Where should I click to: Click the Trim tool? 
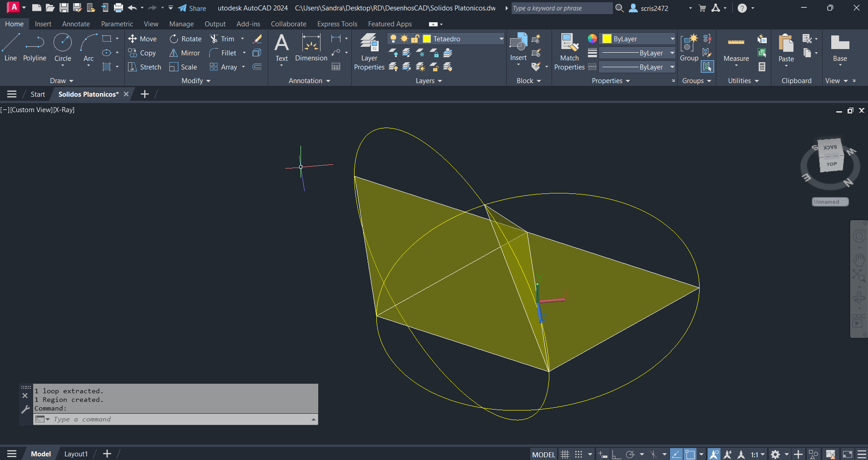click(222, 39)
